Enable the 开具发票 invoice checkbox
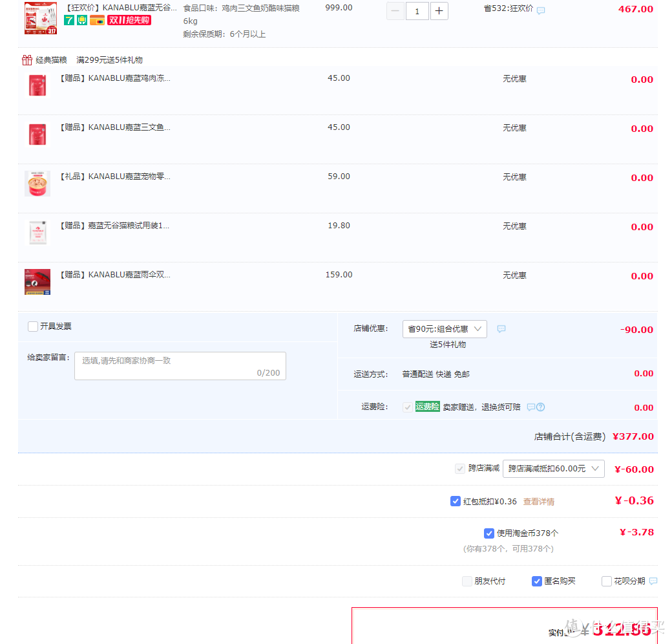The height and width of the screenshot is (644, 672). click(33, 327)
